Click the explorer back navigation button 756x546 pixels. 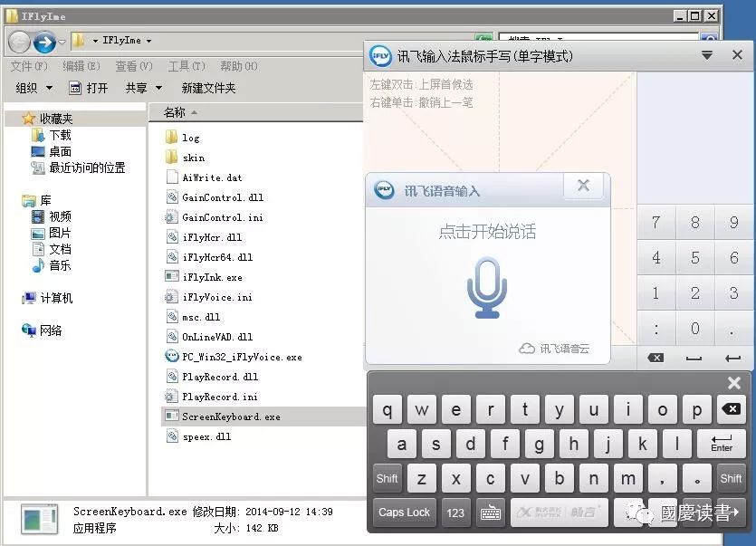19,42
